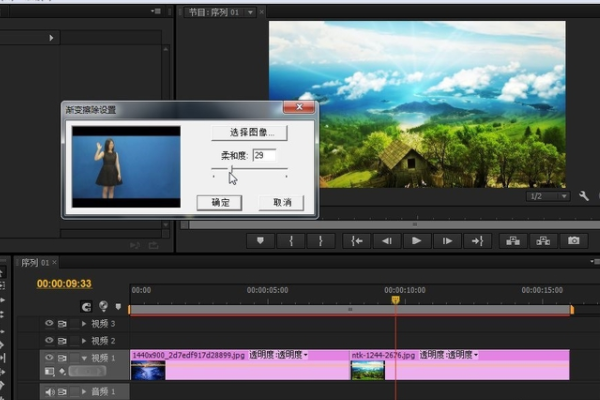600x400 pixels.
Task: Click the Mark In brace button
Action: (291, 241)
